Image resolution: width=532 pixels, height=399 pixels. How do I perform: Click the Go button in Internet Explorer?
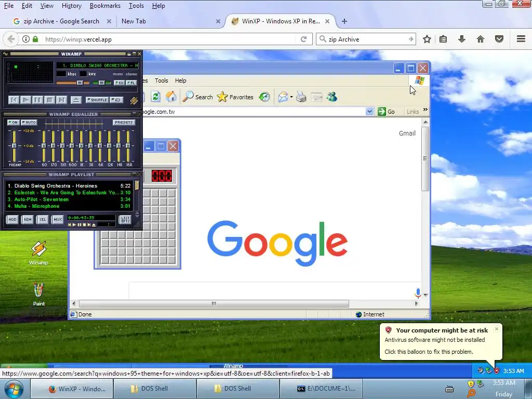tap(386, 111)
